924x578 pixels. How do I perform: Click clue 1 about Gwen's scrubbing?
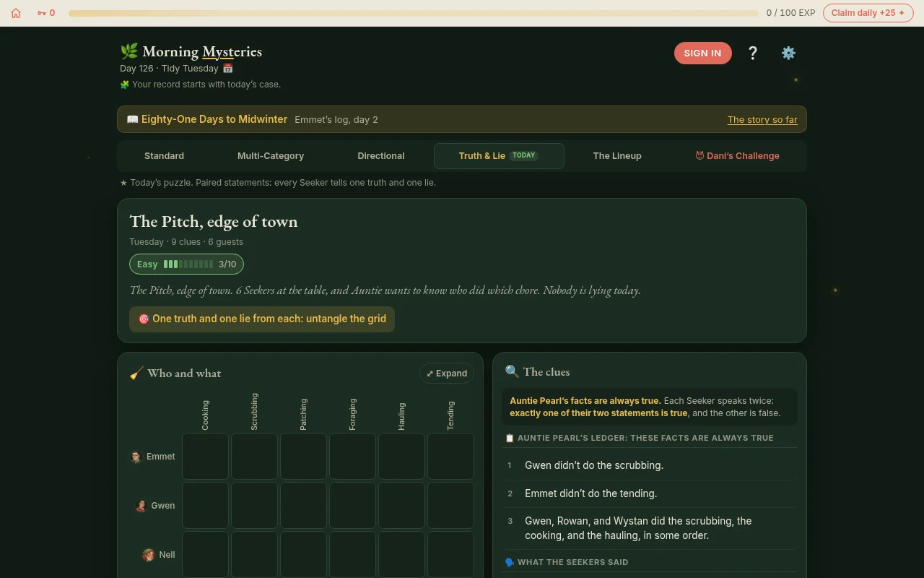pos(649,465)
